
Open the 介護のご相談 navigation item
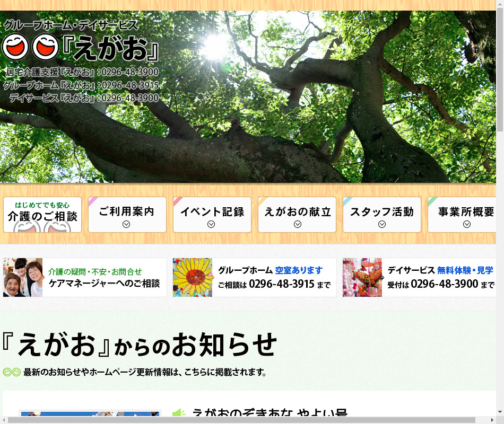(42, 215)
